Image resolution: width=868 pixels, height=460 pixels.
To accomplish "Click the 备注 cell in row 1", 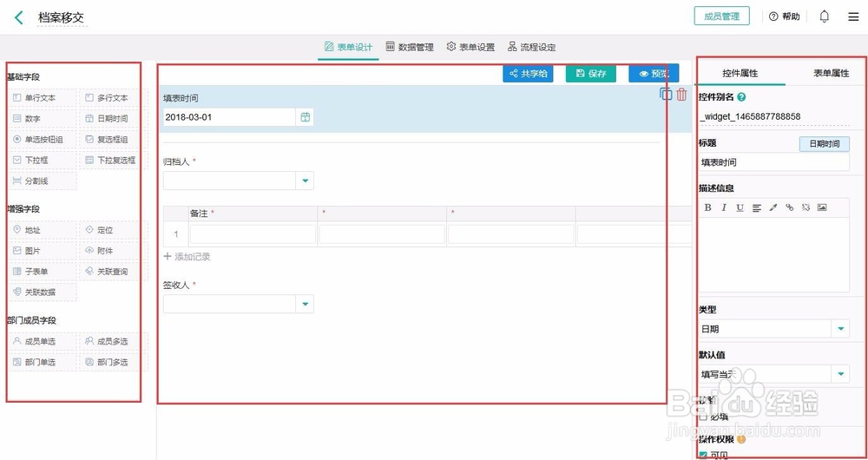I will tap(253, 234).
